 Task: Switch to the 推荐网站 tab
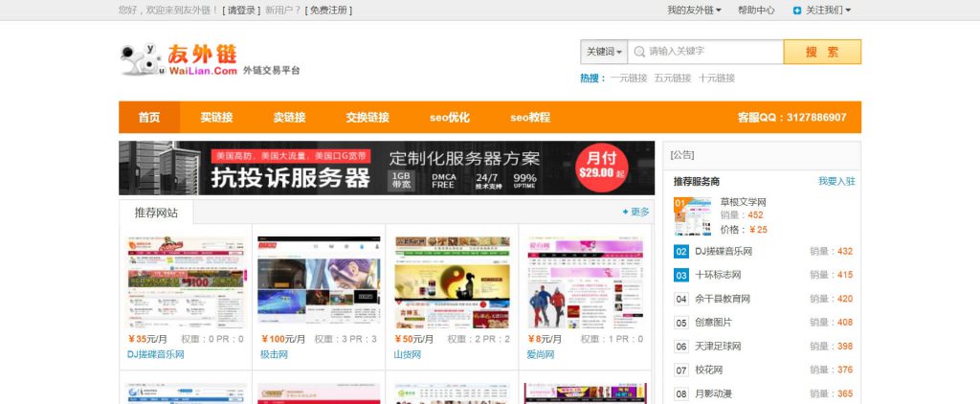(156, 213)
